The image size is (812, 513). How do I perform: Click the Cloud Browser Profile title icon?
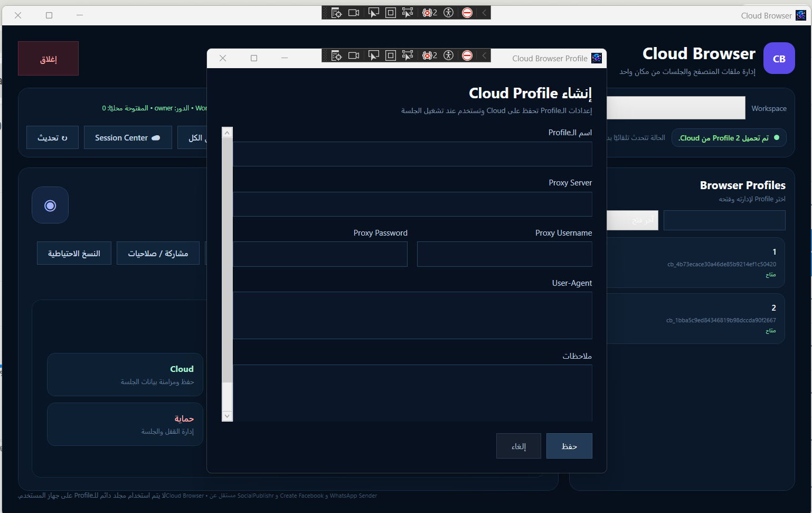[597, 58]
